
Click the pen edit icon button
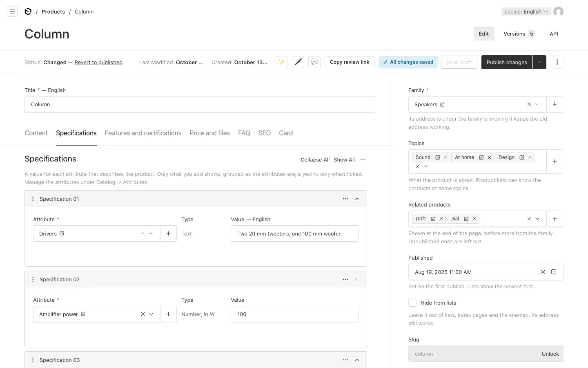tap(298, 62)
